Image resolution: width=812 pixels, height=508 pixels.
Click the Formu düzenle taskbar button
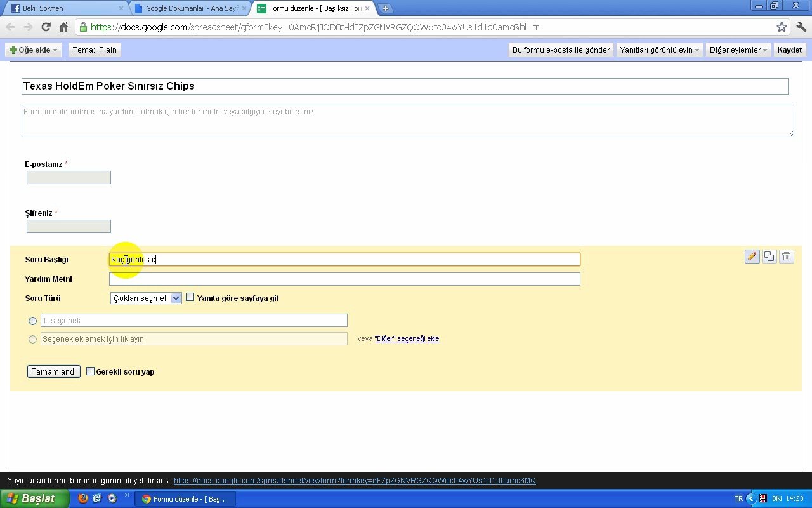[185, 499]
